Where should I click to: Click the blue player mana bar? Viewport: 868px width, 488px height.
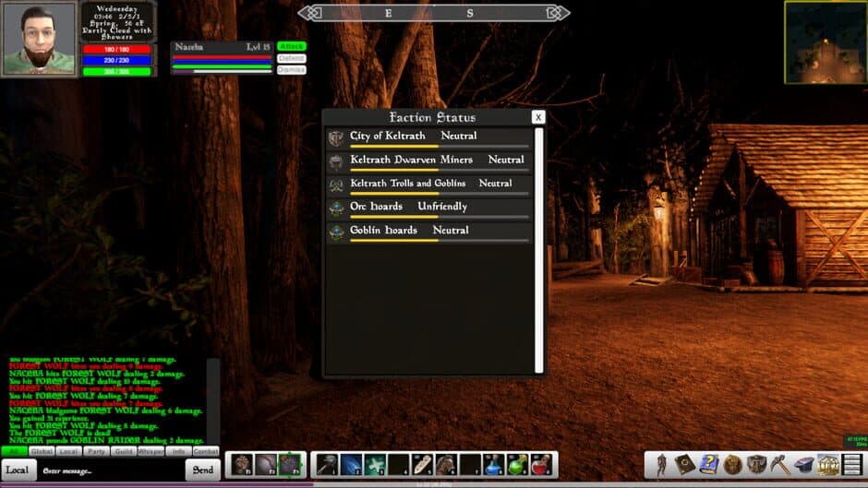(116, 60)
